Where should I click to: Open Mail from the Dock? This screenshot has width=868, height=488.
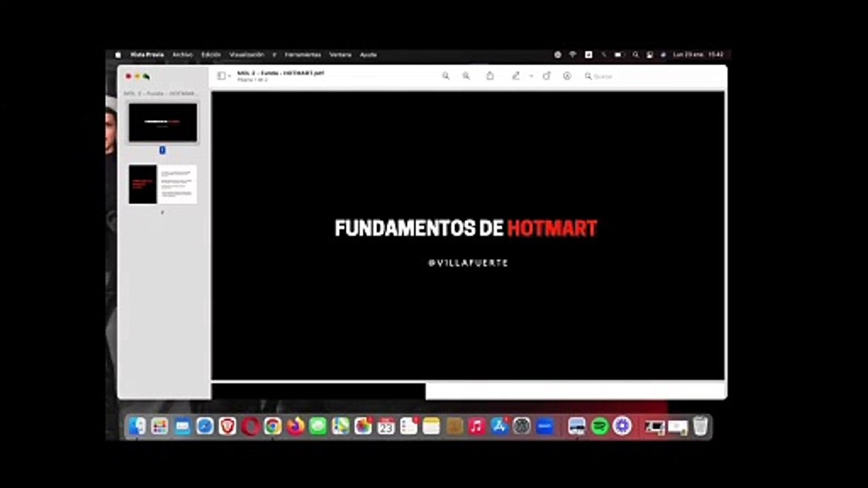182,426
